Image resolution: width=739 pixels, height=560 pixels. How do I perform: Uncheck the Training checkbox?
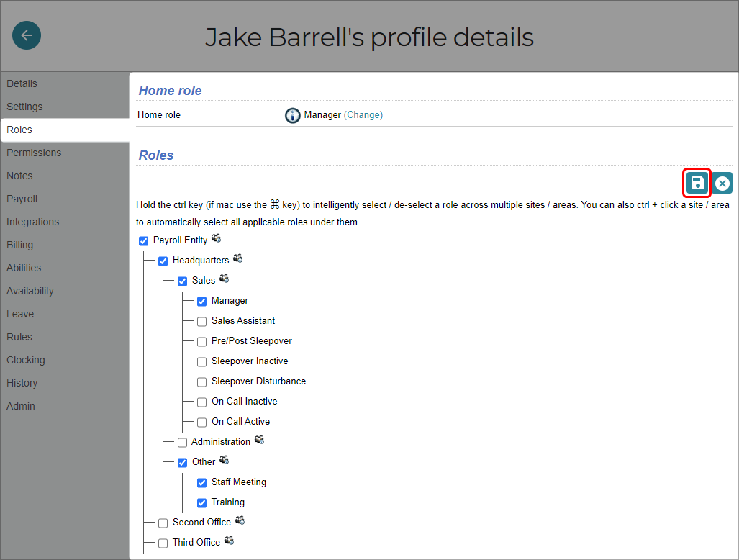tap(201, 503)
